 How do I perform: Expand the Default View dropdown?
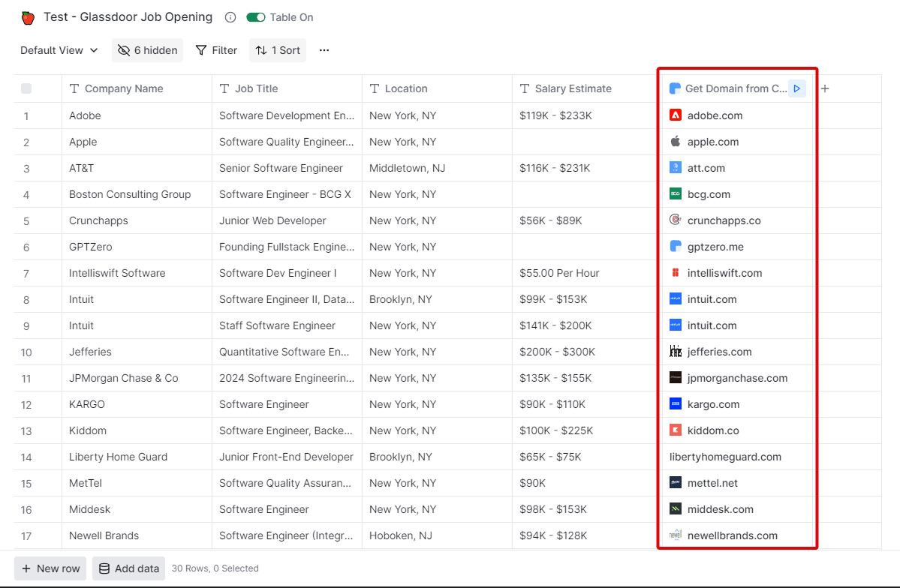pos(59,50)
